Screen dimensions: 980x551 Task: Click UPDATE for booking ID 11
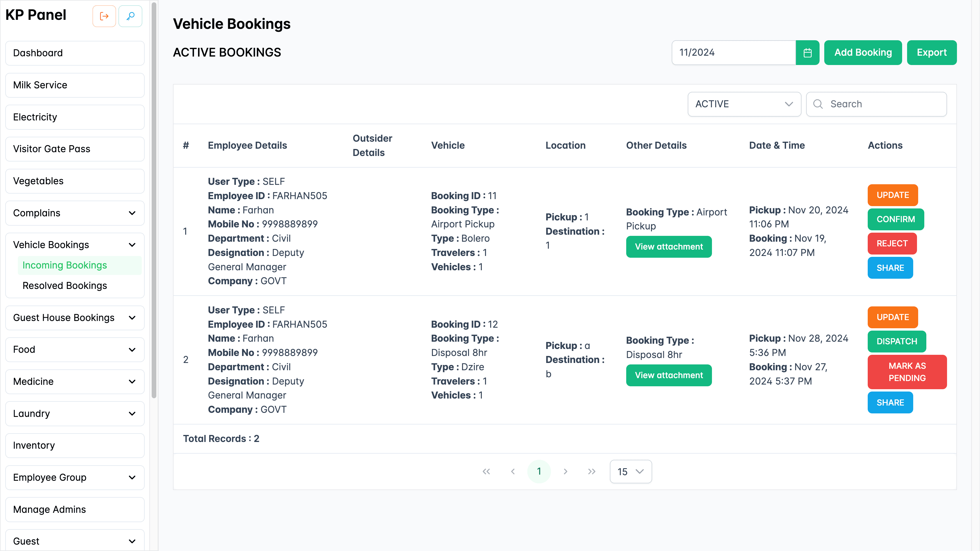tap(892, 195)
